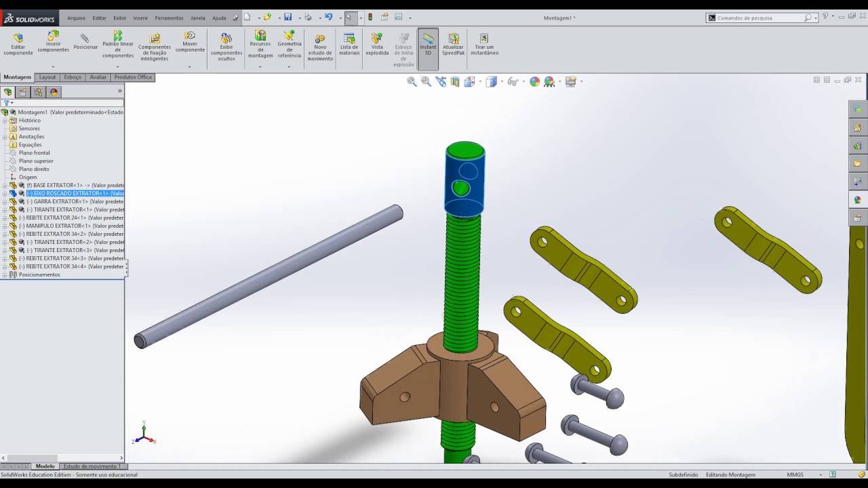
Task: Expand the Anotações tree node
Action: click(x=5, y=136)
